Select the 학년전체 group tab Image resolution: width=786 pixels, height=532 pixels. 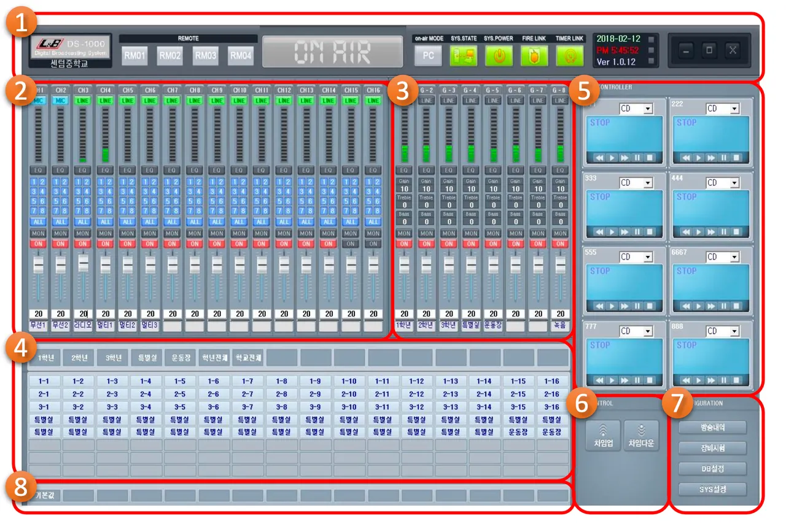[x=214, y=358]
